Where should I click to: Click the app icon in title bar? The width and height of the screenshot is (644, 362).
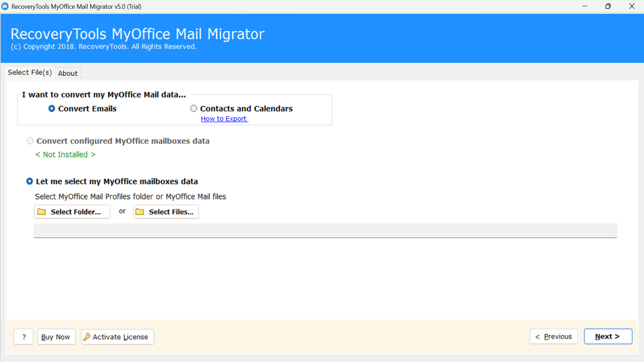point(6,7)
